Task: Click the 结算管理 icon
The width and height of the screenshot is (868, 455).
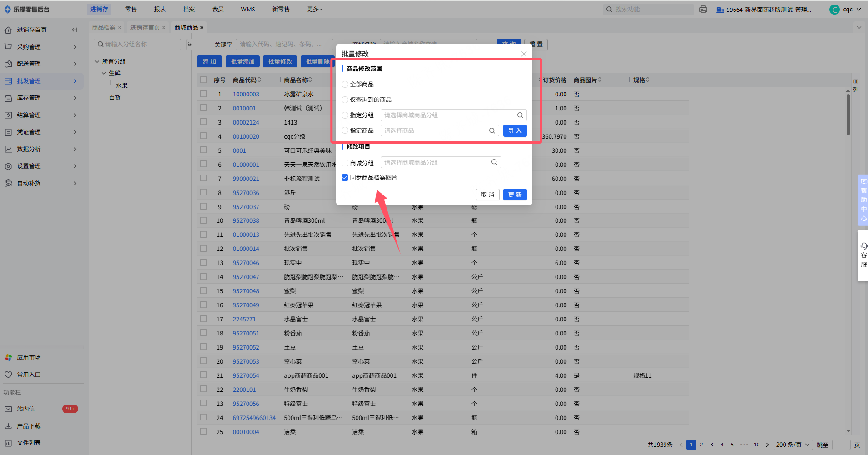Action: [8, 115]
